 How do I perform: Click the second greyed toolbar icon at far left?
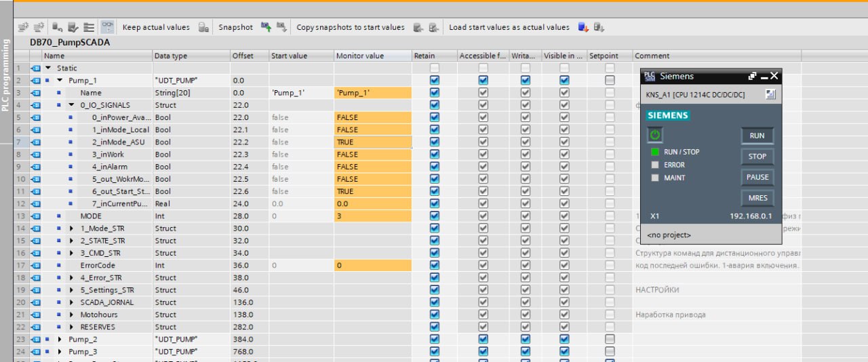pyautogui.click(x=38, y=27)
